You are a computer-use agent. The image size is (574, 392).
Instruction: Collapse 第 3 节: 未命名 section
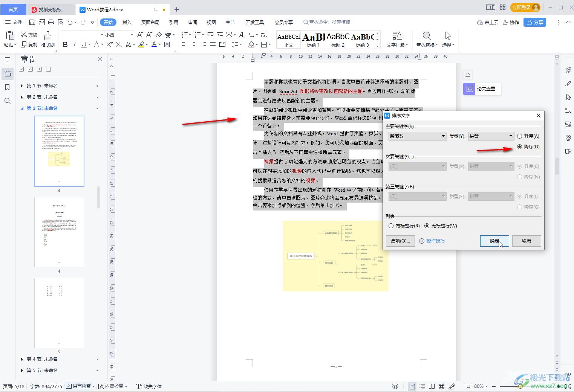click(x=22, y=108)
